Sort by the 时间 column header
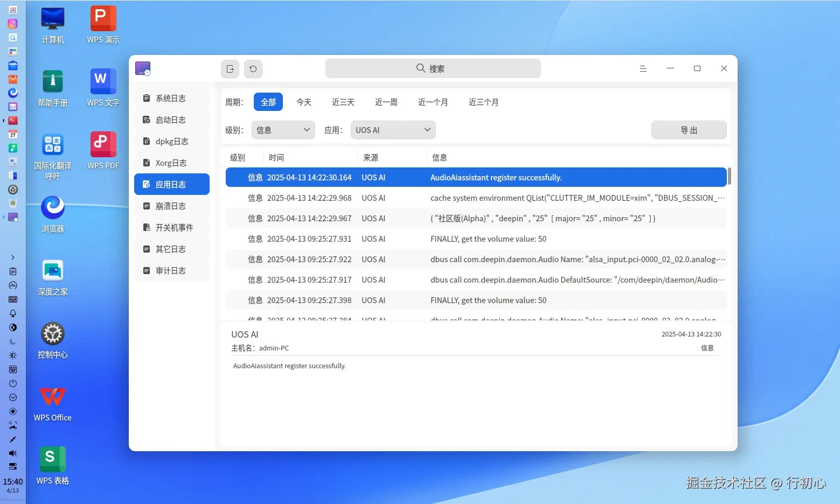 (x=311, y=157)
